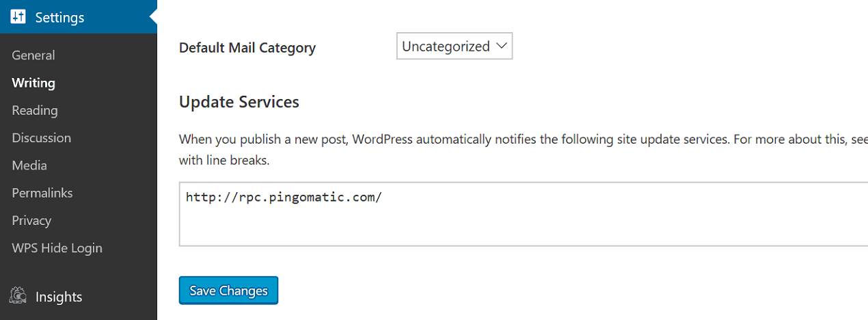Image resolution: width=868 pixels, height=320 pixels.
Task: Click the Default Mail Category label
Action: pos(247,48)
